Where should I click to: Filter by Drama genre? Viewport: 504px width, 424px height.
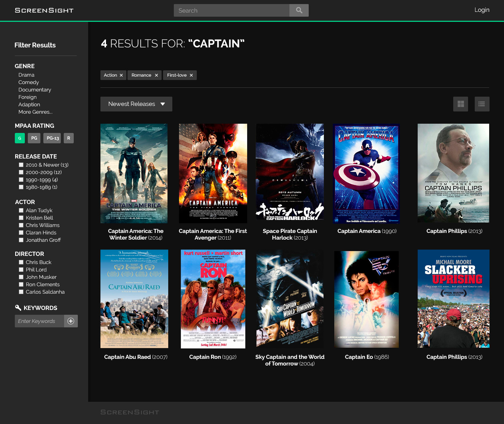click(26, 75)
